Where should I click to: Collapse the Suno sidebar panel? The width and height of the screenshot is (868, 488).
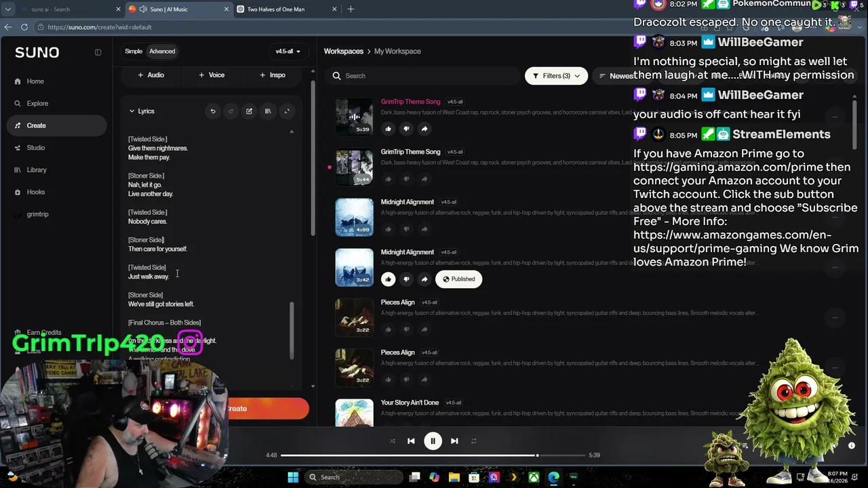coord(98,52)
